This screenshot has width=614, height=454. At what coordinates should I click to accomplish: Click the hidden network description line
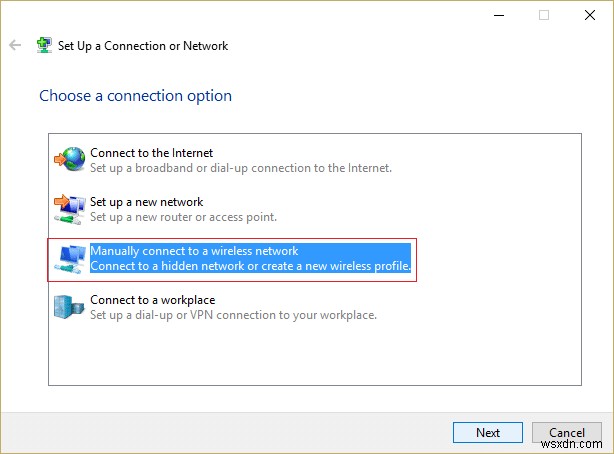click(250, 266)
